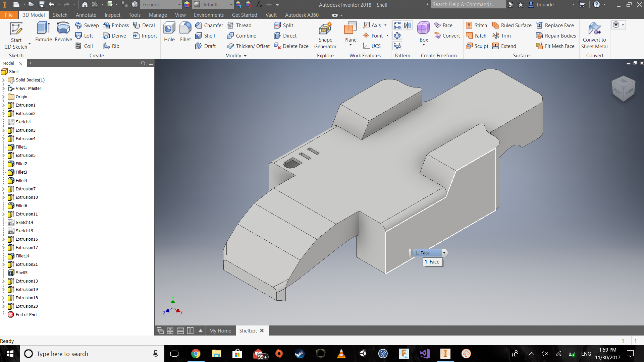Screen dimensions: 644x362
Task: Add new browser panel with plus
Action: [30, 63]
